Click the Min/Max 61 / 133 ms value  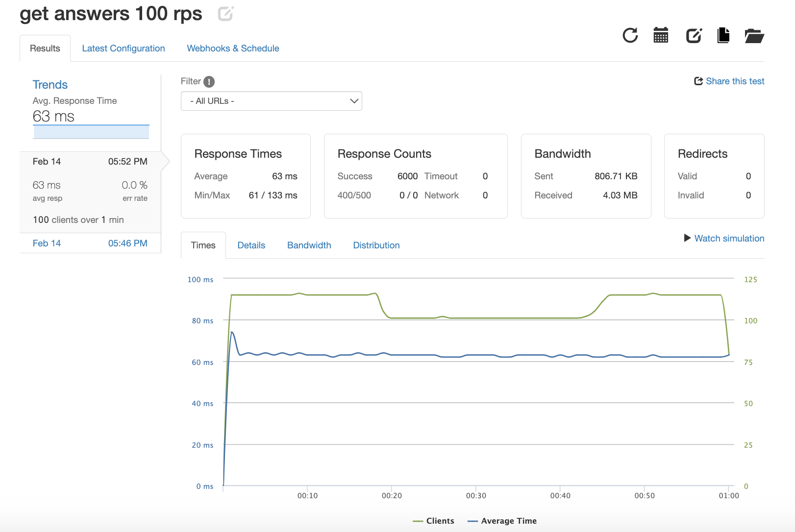tap(273, 195)
